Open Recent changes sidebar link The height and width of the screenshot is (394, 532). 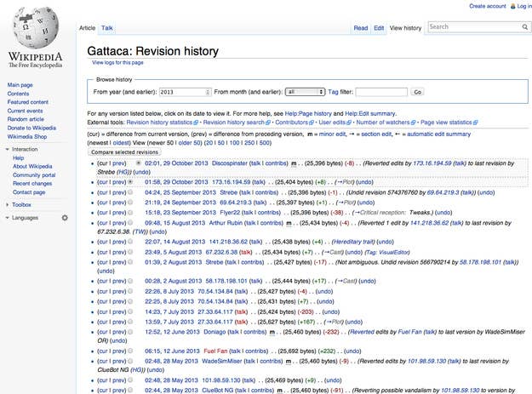32,184
